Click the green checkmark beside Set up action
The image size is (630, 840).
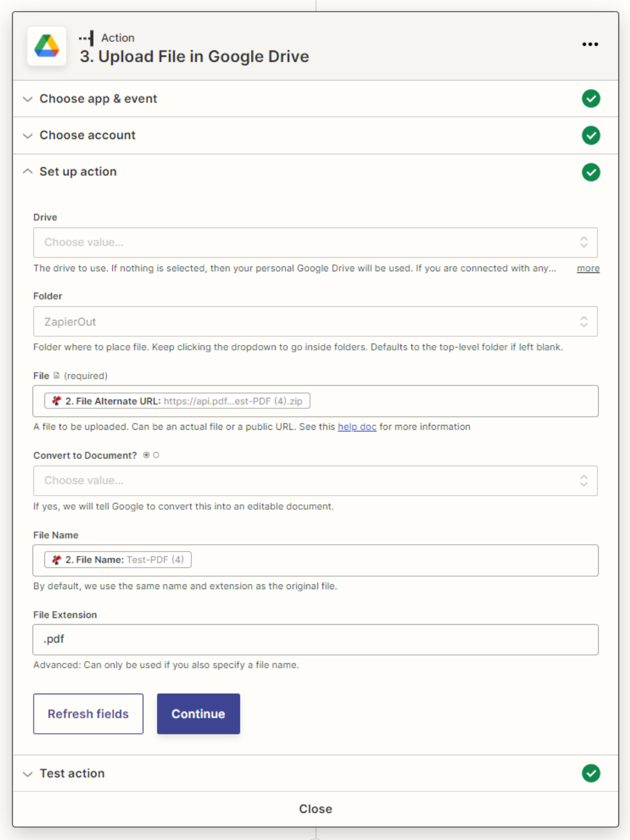pyautogui.click(x=591, y=172)
